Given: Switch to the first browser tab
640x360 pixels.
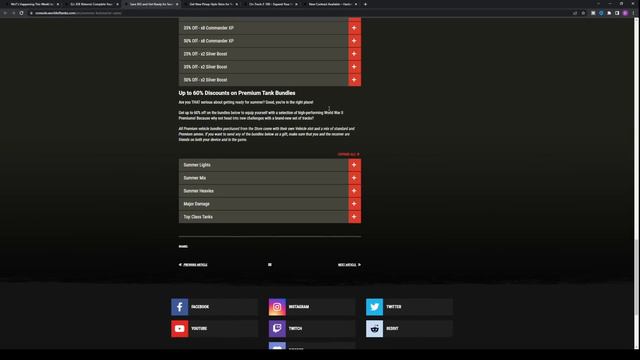Looking at the screenshot, I should pyautogui.click(x=33, y=4).
